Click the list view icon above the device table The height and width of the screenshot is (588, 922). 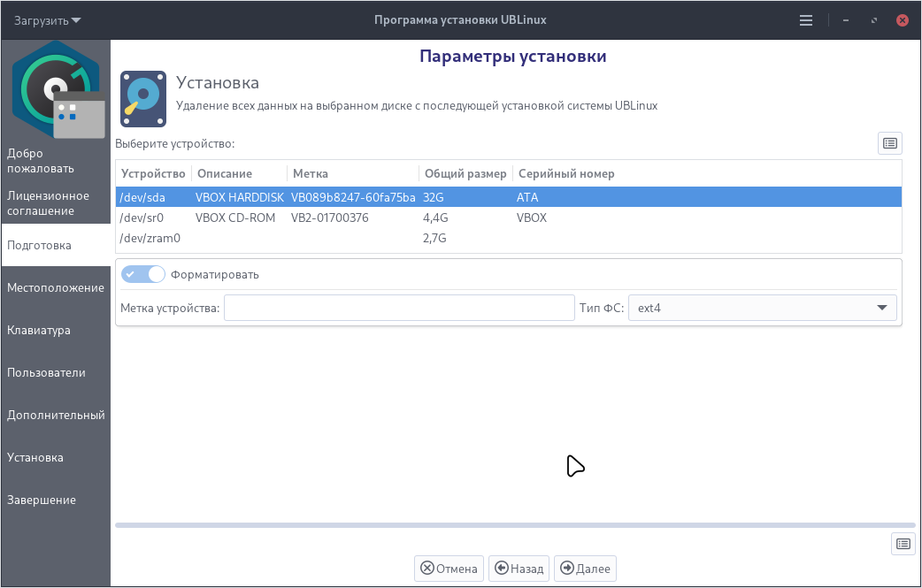click(x=889, y=143)
